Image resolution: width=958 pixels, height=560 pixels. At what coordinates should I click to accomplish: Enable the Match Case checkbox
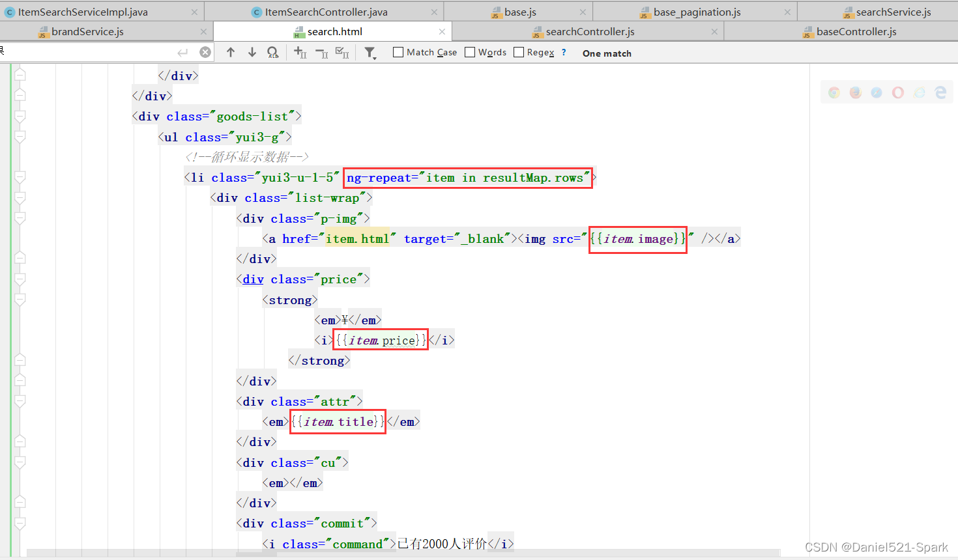(x=398, y=53)
